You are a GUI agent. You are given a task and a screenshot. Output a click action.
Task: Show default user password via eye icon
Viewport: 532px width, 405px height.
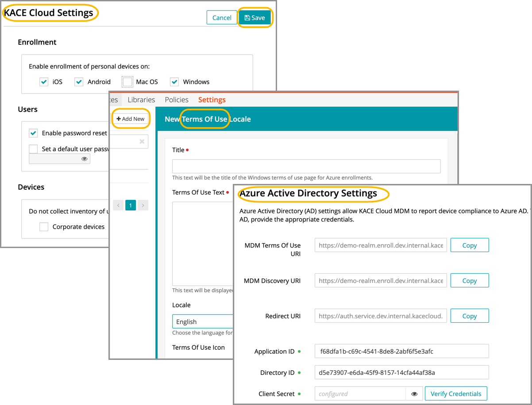pos(85,159)
